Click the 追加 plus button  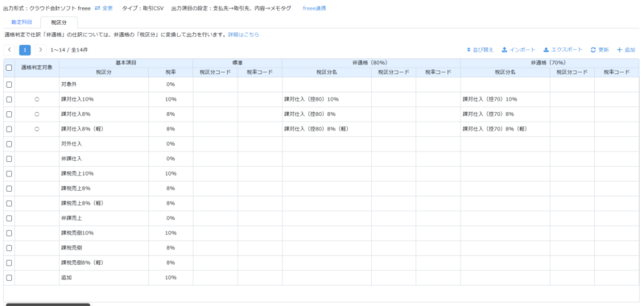[x=626, y=50]
